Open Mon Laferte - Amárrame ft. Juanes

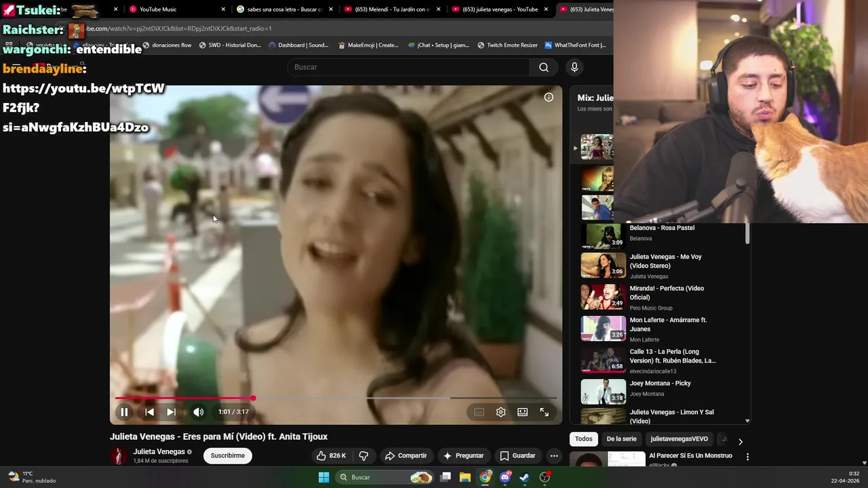tap(668, 324)
